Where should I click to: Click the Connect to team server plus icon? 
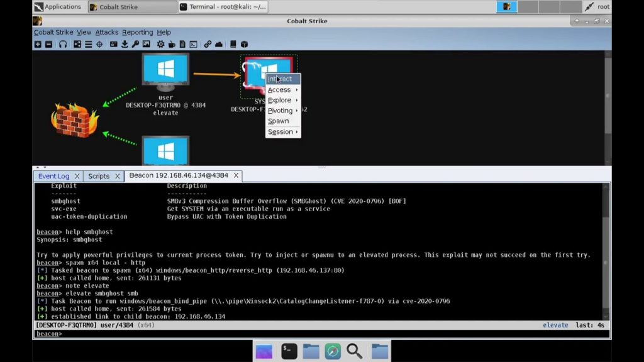point(38,45)
